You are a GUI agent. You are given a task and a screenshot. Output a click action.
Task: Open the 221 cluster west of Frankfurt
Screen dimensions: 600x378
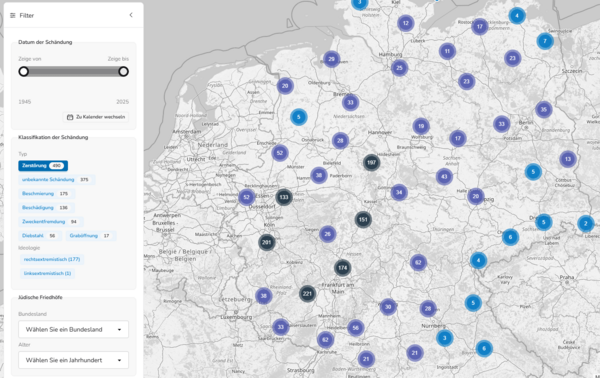[x=307, y=294]
